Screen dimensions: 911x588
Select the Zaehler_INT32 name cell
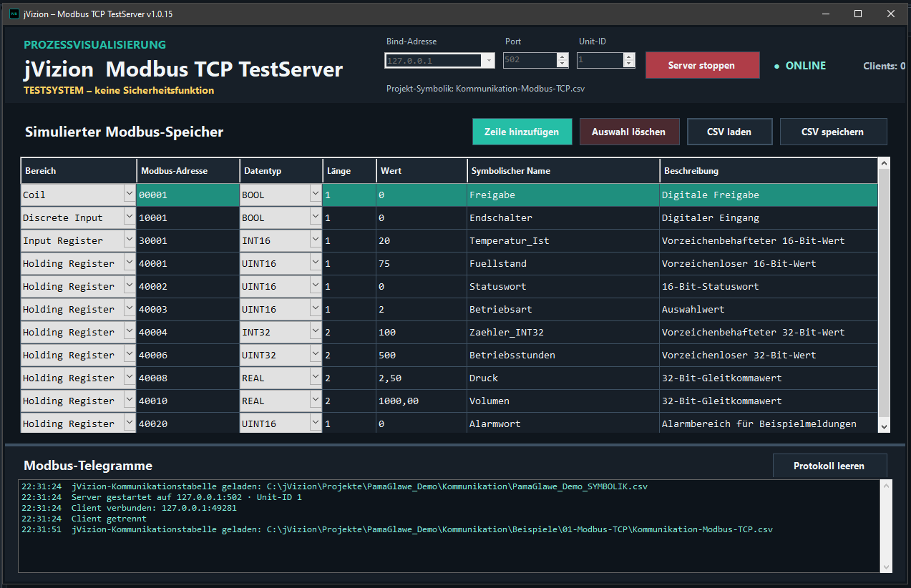tap(563, 332)
